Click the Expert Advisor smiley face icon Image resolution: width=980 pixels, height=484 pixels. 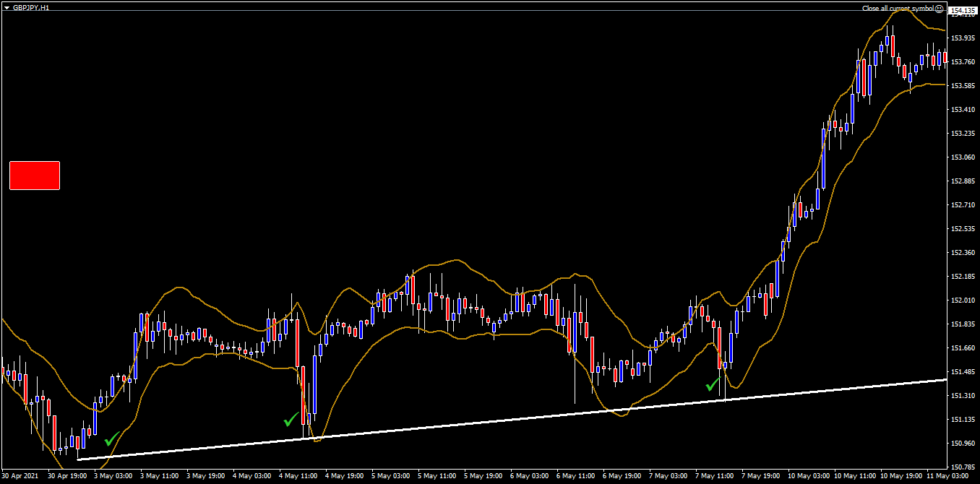click(x=939, y=9)
